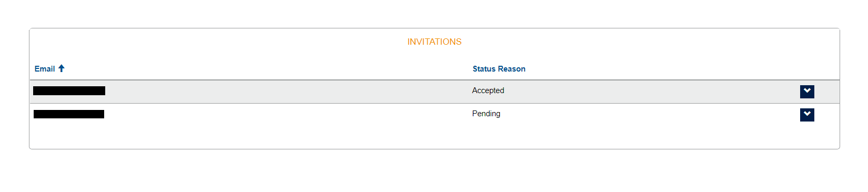
Task: Click the Status Reason header label
Action: tap(499, 69)
